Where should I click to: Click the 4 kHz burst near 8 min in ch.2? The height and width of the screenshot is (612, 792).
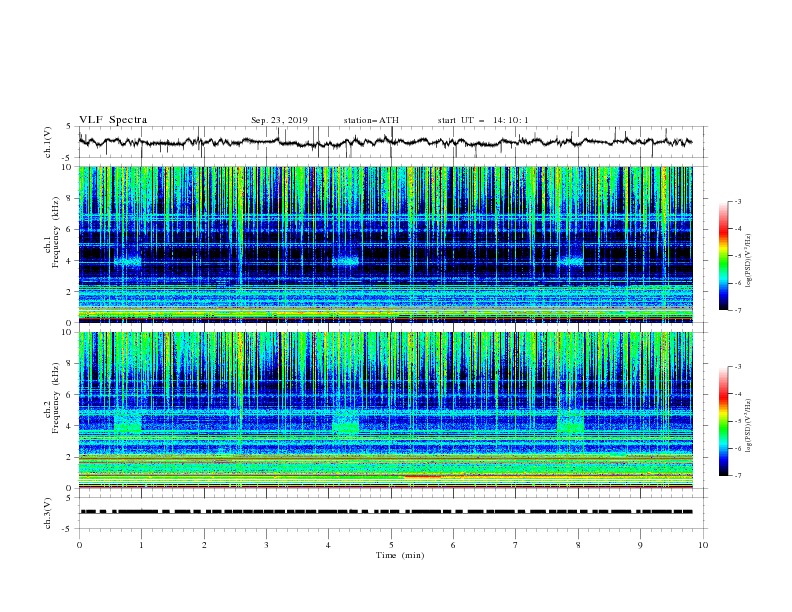tap(570, 422)
